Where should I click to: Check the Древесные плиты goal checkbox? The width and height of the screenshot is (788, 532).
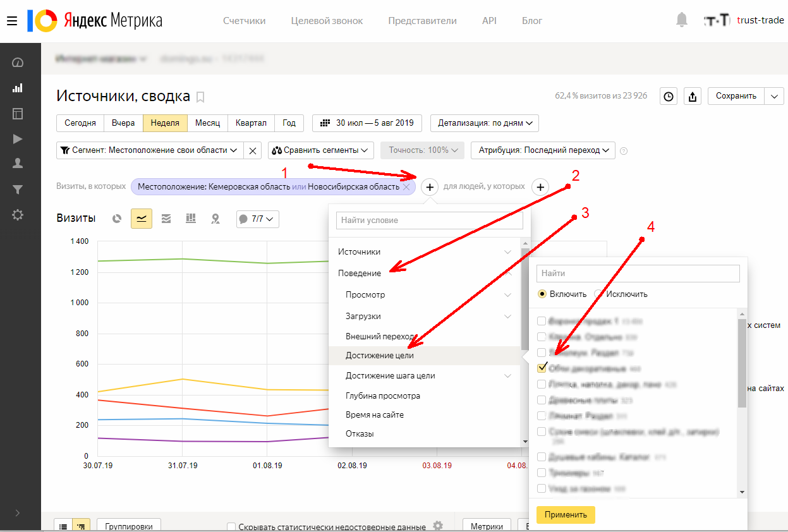541,399
